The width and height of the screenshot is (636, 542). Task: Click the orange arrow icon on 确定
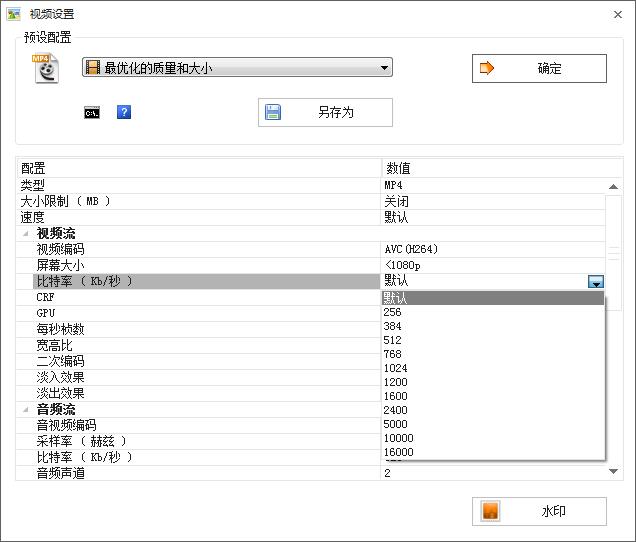point(489,69)
